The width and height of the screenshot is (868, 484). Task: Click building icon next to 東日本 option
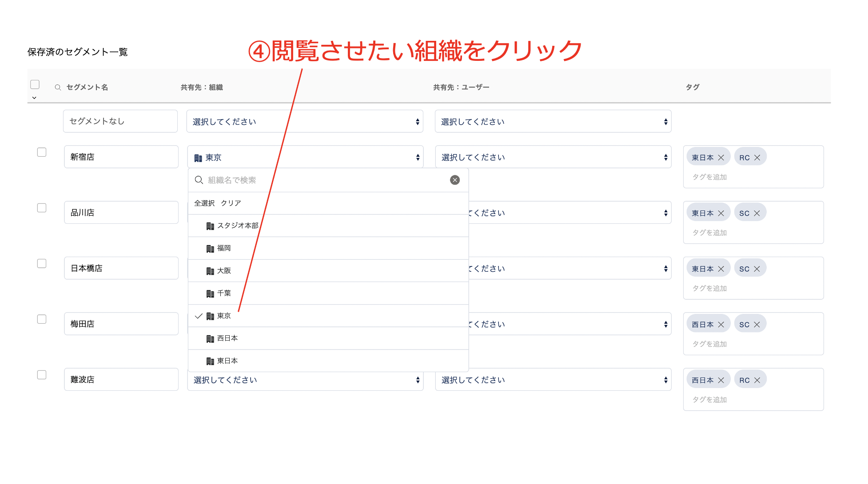(x=210, y=361)
